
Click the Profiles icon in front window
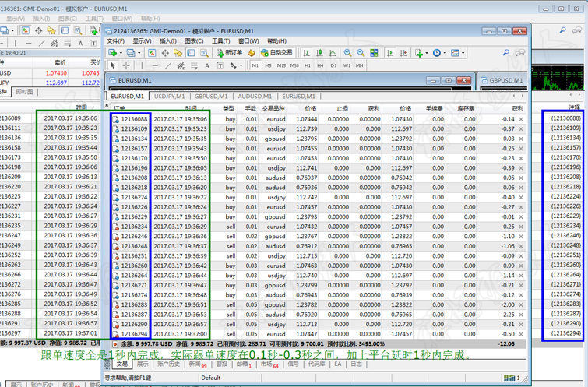(x=131, y=53)
